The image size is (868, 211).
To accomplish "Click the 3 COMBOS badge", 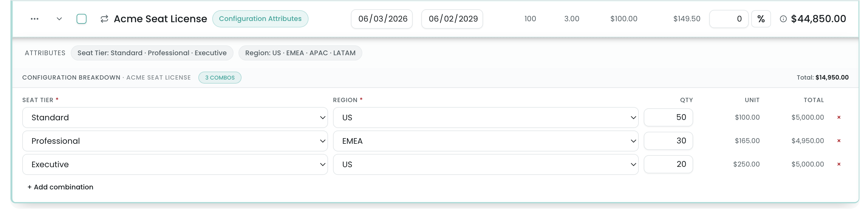I will tap(220, 78).
